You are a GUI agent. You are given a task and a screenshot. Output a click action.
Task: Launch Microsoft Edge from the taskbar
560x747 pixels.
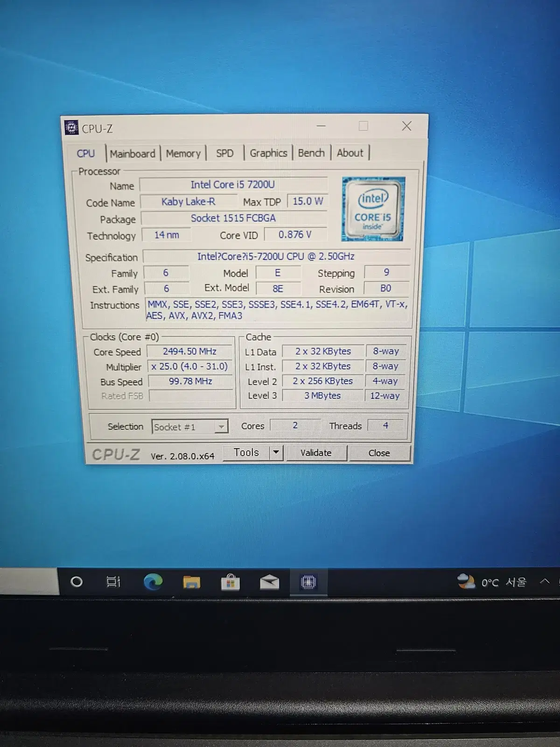pos(153,582)
